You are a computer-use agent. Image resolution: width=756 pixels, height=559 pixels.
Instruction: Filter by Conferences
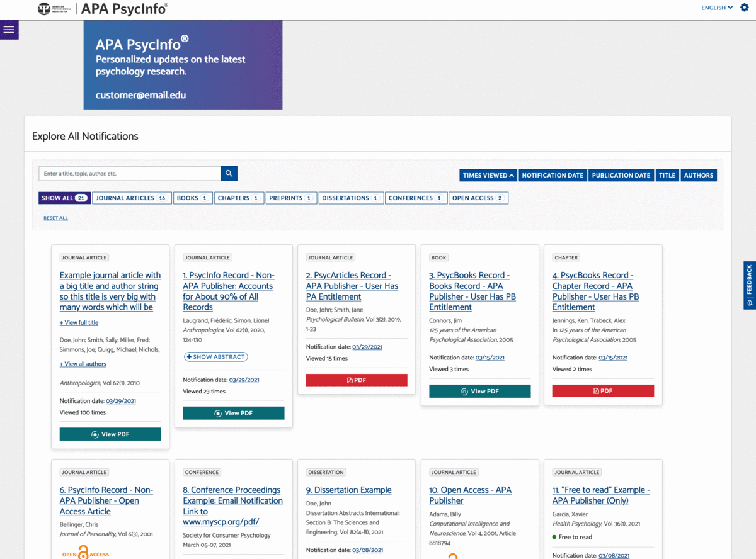416,198
